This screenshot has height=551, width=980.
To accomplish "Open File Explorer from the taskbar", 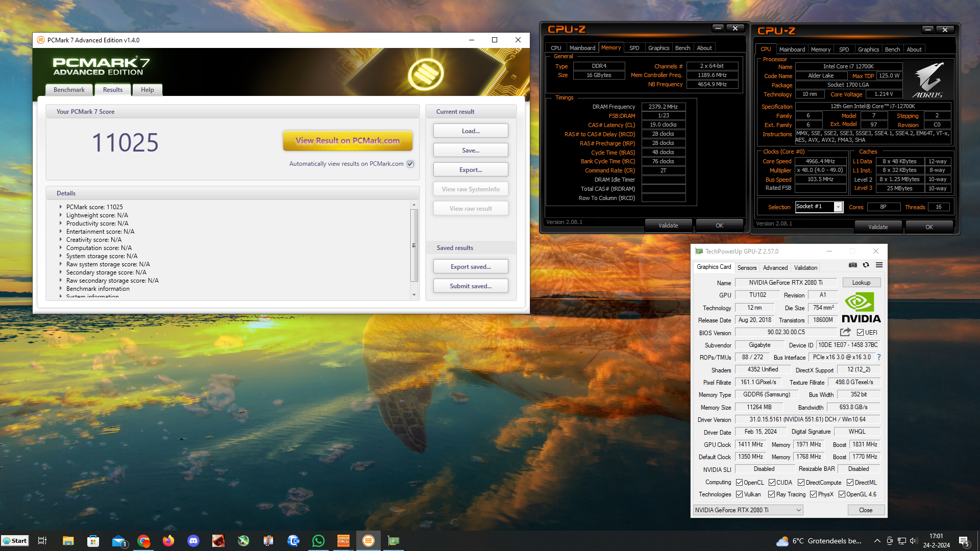I will pyautogui.click(x=68, y=541).
